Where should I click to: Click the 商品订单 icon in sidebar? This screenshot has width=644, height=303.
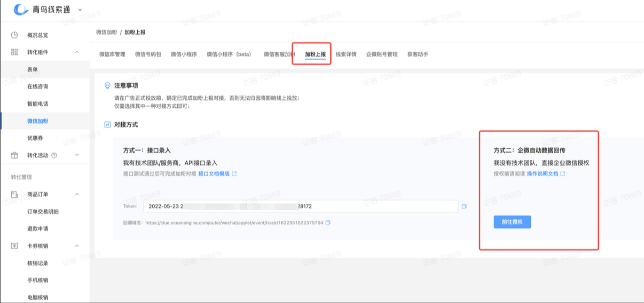pos(14,194)
